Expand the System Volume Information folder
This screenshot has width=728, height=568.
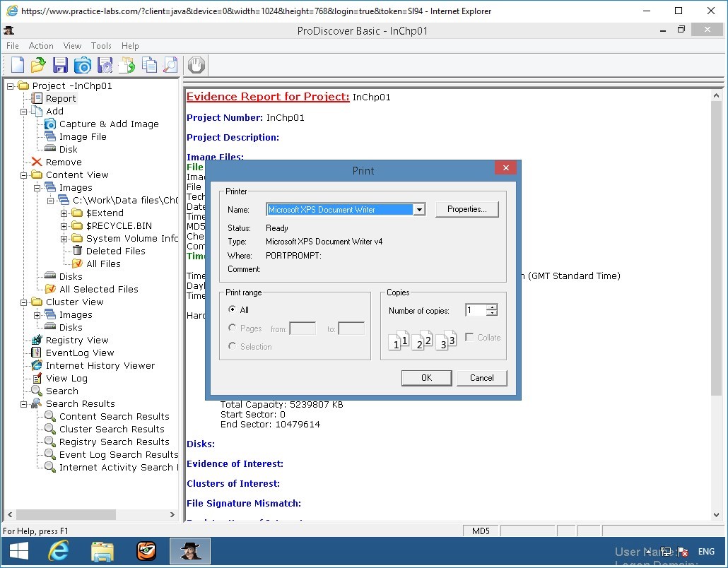64,239
